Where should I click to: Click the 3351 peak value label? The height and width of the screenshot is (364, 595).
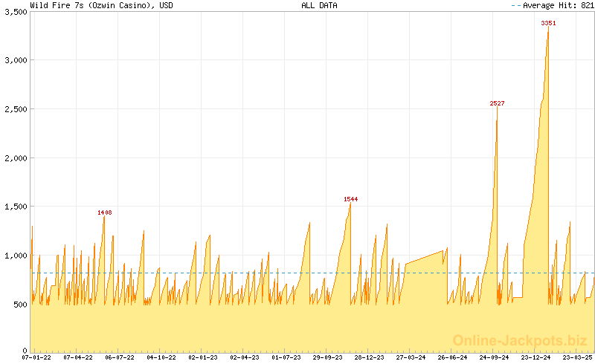click(548, 23)
